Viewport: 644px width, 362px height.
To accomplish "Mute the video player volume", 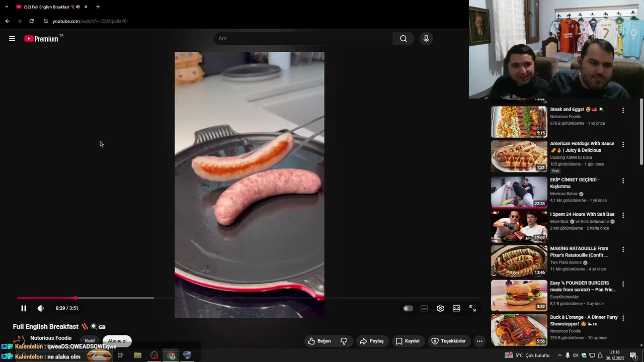I will click(41, 308).
